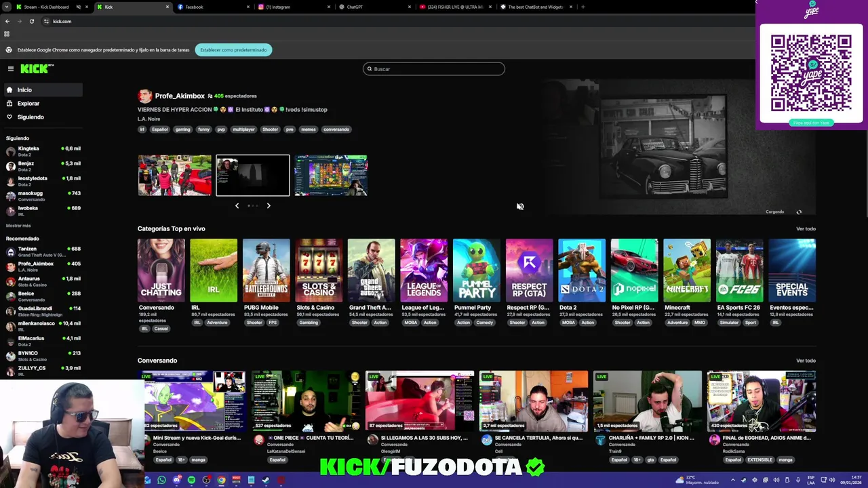Image resolution: width=868 pixels, height=488 pixels.
Task: Select the 'irl' tag
Action: pos(142,129)
